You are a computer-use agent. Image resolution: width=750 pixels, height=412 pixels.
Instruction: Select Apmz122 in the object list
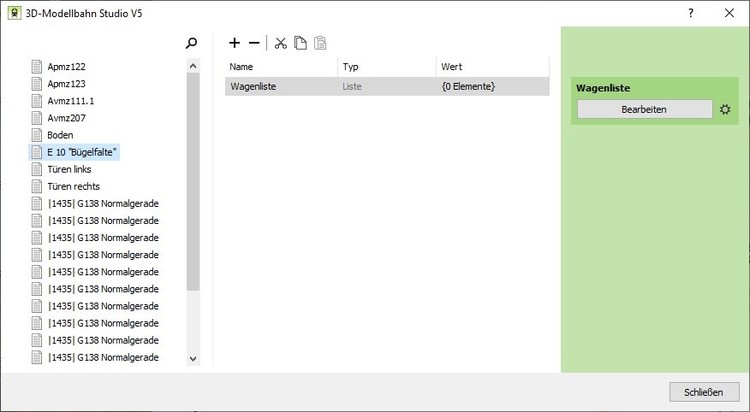tap(66, 67)
